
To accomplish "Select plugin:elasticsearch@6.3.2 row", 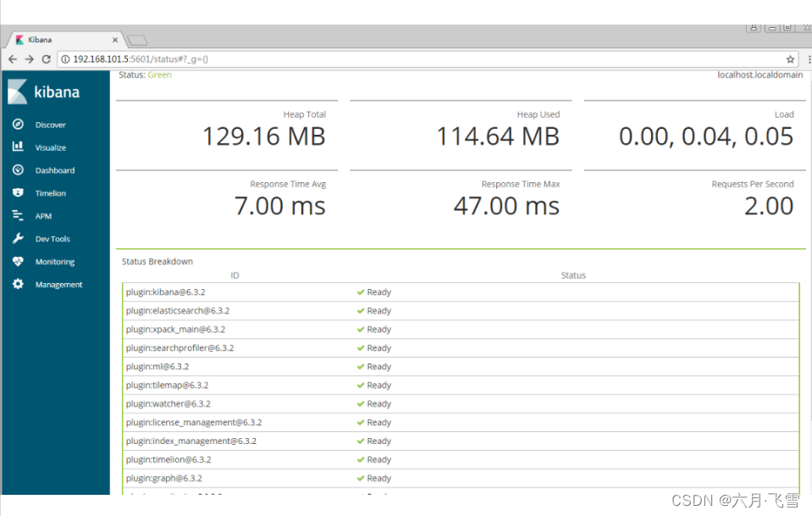I will [x=461, y=311].
